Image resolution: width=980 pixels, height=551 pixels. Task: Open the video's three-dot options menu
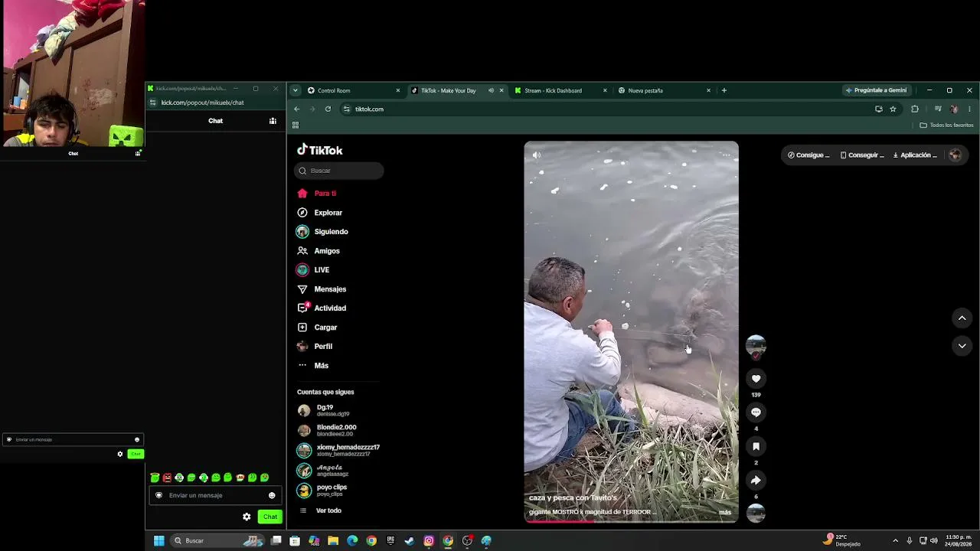click(x=726, y=155)
